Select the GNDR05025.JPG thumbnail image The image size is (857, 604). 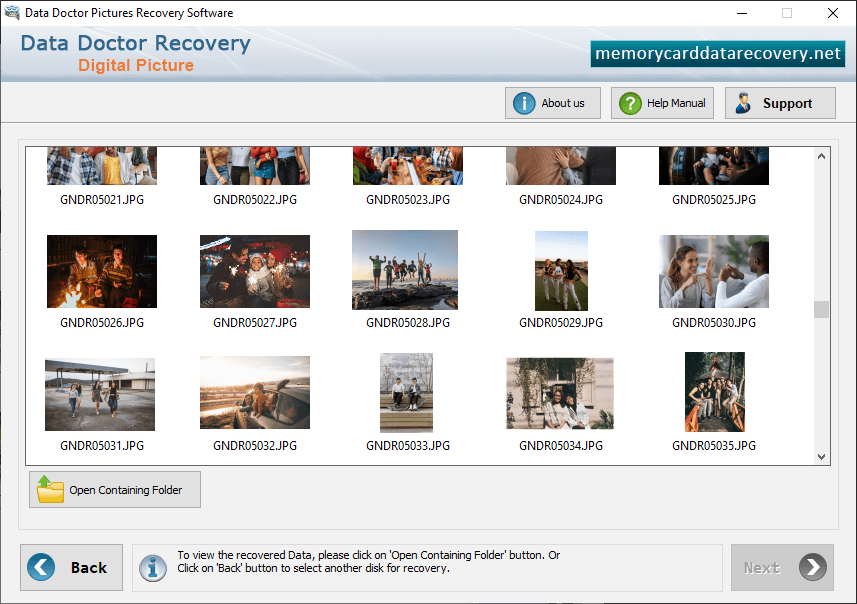coord(714,166)
